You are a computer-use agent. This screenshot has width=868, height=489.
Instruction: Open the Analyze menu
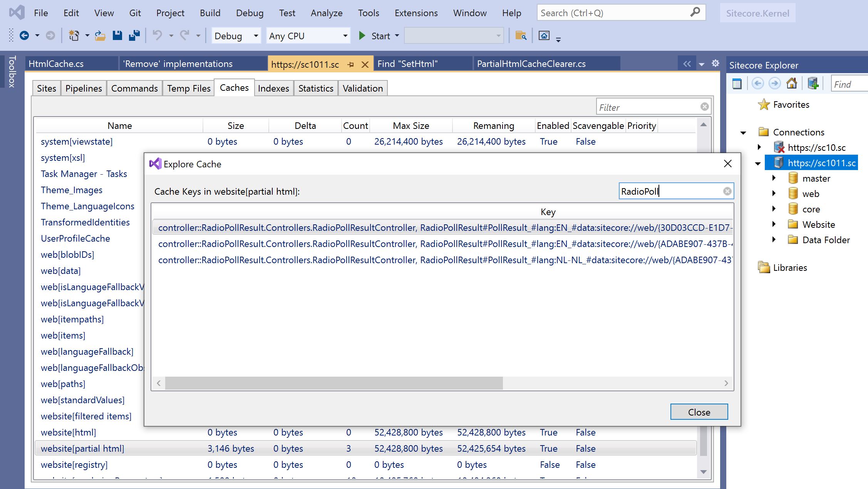(x=327, y=13)
